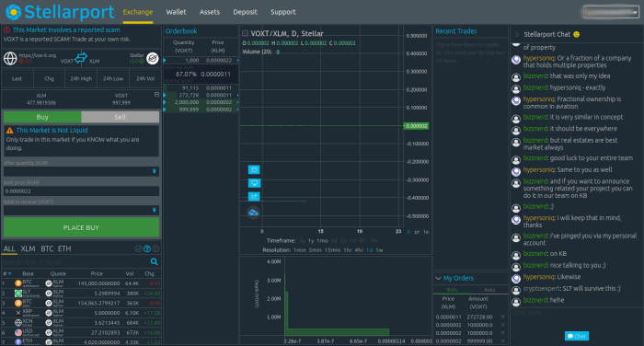The height and width of the screenshot is (346, 644).
Task: Click the limit price input 0.0000022
Action: point(81,191)
